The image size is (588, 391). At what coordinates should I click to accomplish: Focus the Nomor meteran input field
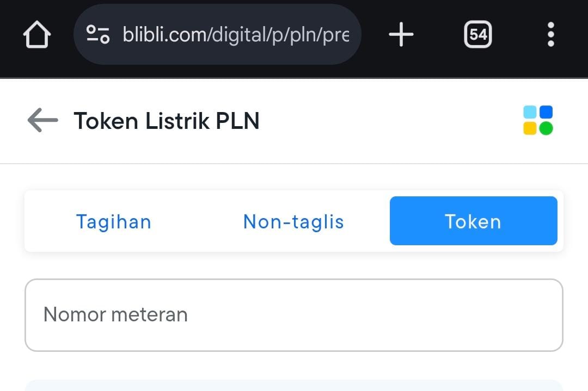(294, 315)
